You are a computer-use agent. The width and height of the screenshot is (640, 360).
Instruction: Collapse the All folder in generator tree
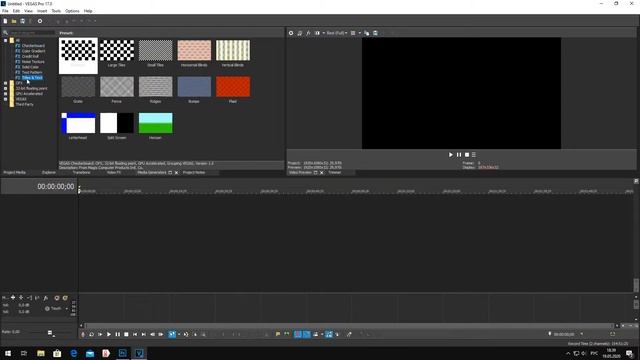pos(5,40)
